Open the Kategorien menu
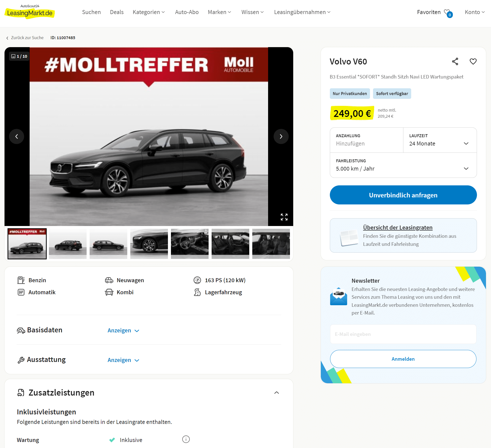Viewport: 491px width, 448px height. pyautogui.click(x=149, y=12)
